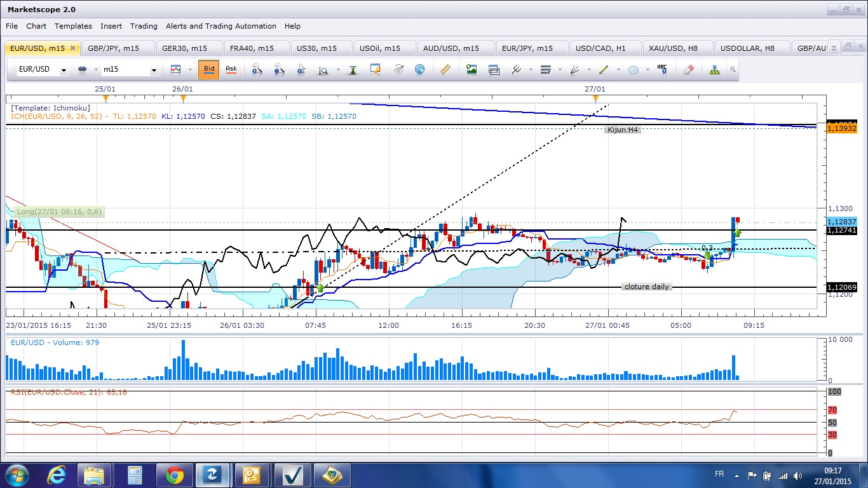Select the eraser tool in toolbar
The width and height of the screenshot is (868, 488).
pyautogui.click(x=688, y=69)
